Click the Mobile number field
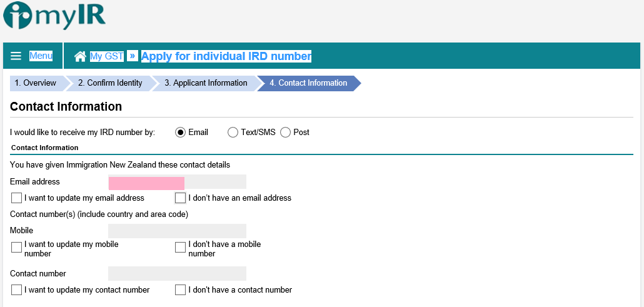The width and height of the screenshot is (644, 307). click(177, 231)
